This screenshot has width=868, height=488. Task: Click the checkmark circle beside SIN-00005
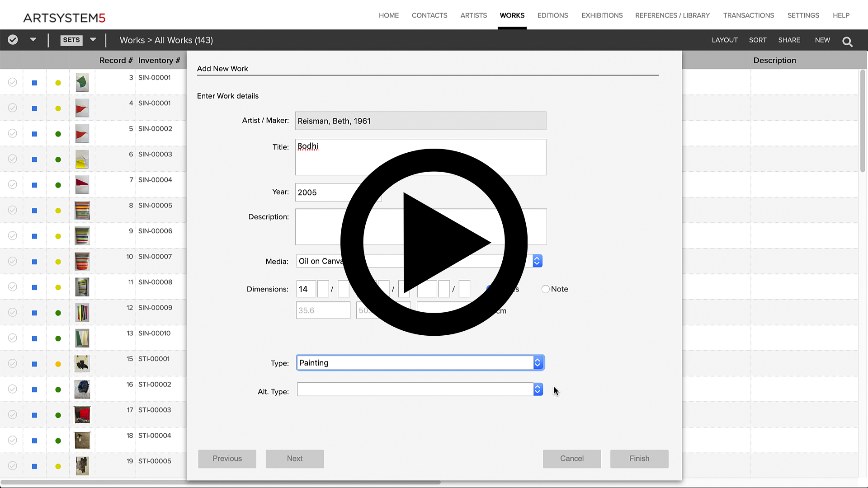tap(12, 210)
